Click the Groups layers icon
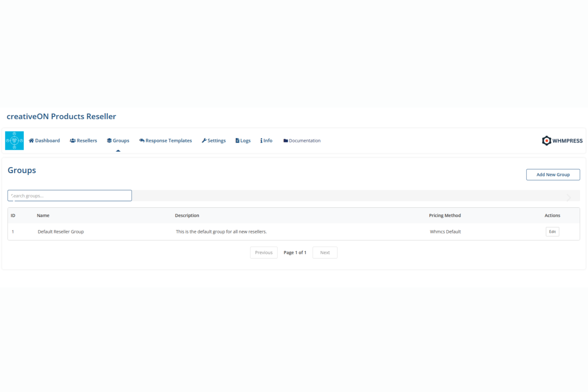The image size is (588, 392). (109, 140)
